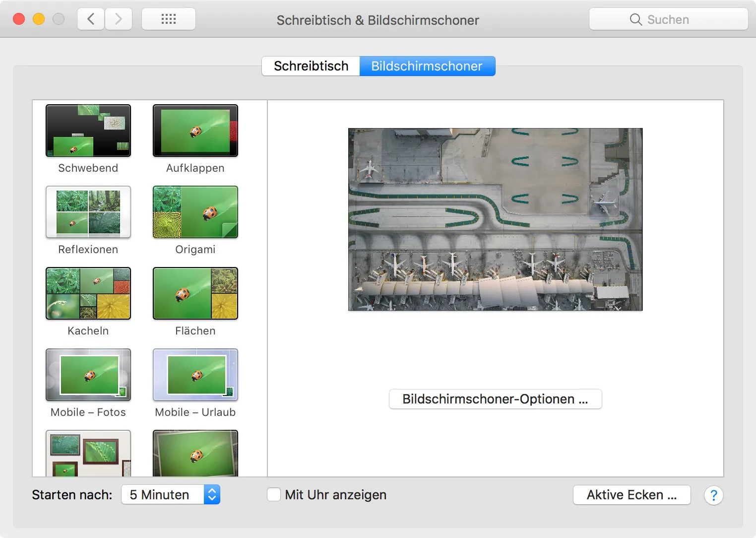Open help with the question mark button
The height and width of the screenshot is (538, 756).
point(713,495)
